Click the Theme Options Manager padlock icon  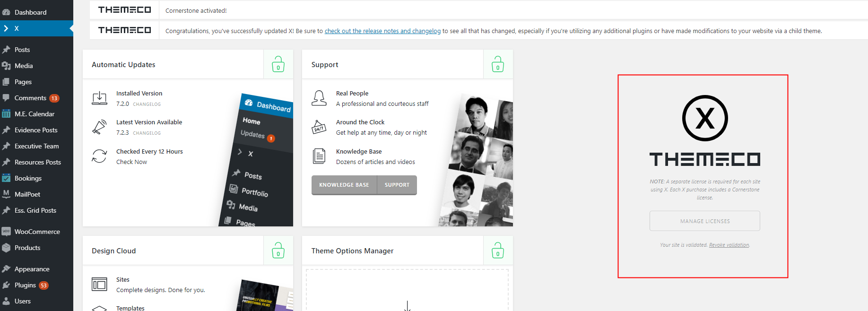click(498, 251)
